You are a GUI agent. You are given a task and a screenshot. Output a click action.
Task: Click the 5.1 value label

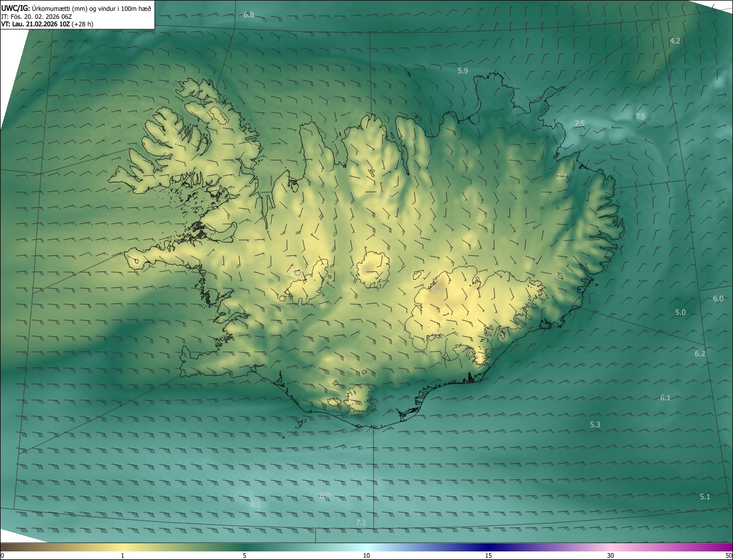point(705,496)
